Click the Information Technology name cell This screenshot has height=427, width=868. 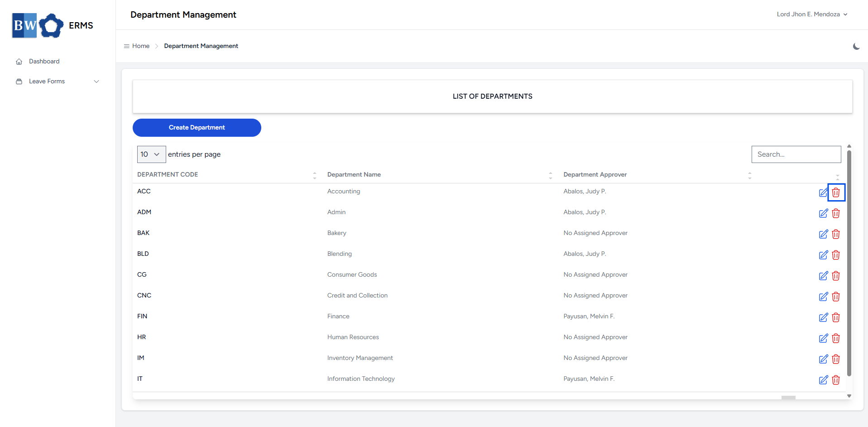tap(361, 379)
